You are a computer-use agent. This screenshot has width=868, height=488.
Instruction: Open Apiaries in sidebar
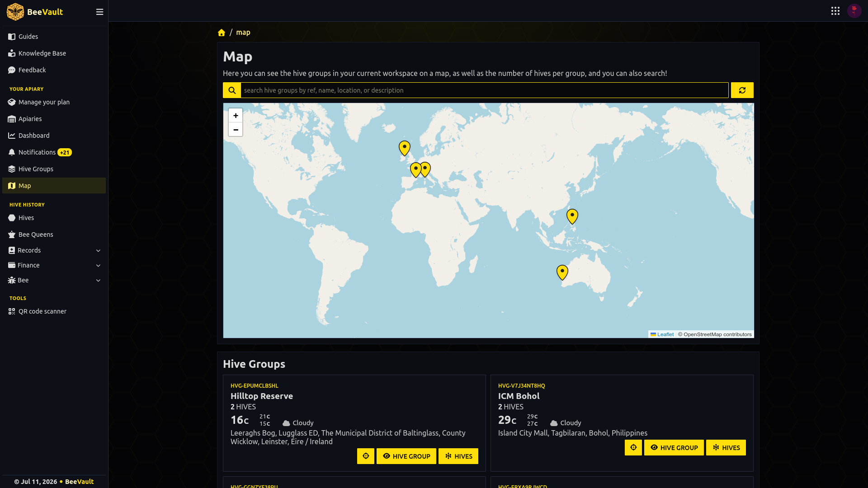click(x=54, y=119)
